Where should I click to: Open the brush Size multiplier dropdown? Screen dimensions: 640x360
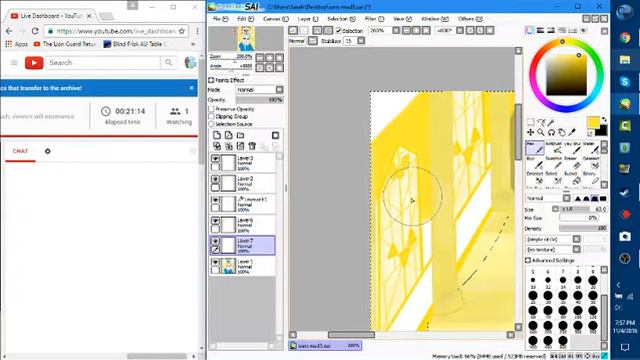pyautogui.click(x=555, y=209)
